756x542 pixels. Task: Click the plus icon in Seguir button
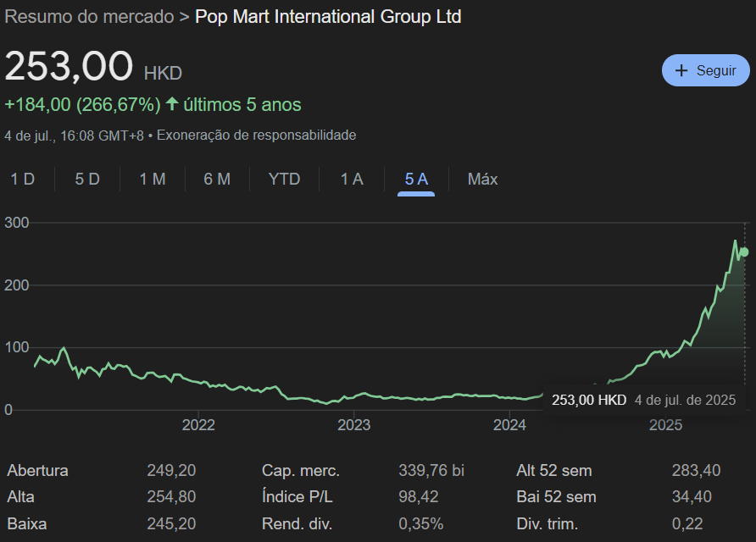pyautogui.click(x=681, y=71)
